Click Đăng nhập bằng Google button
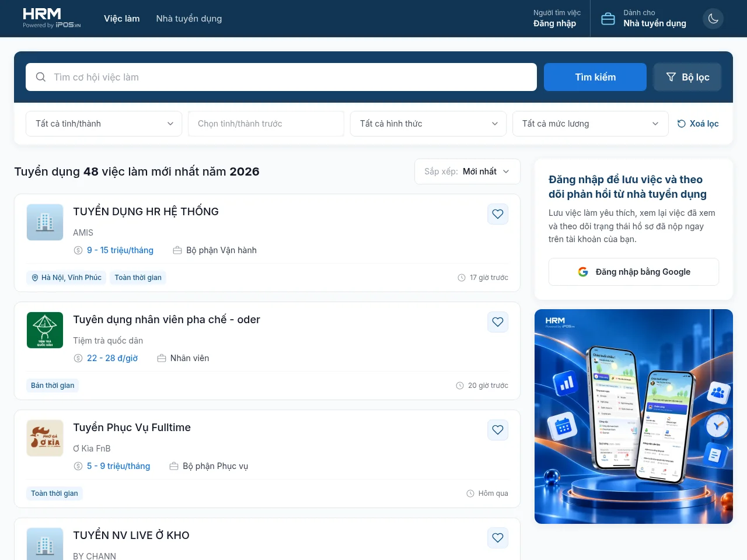747x560 pixels. pos(634,272)
